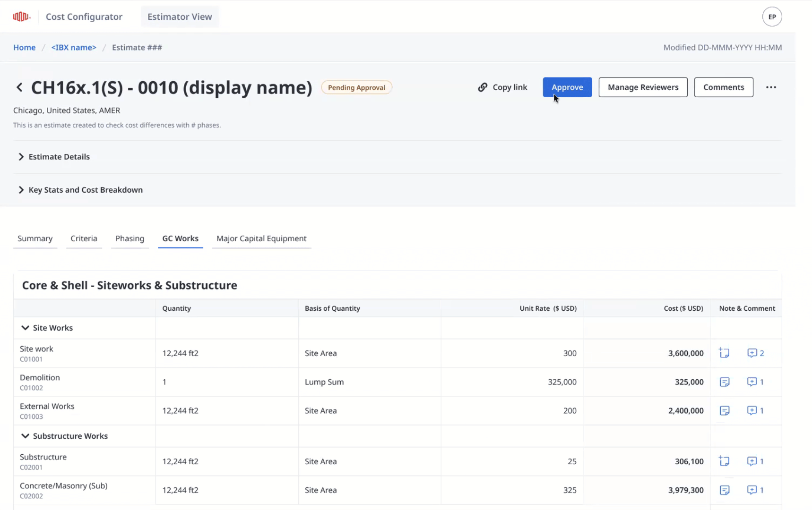Open the note icon for External Works row

pos(724,410)
